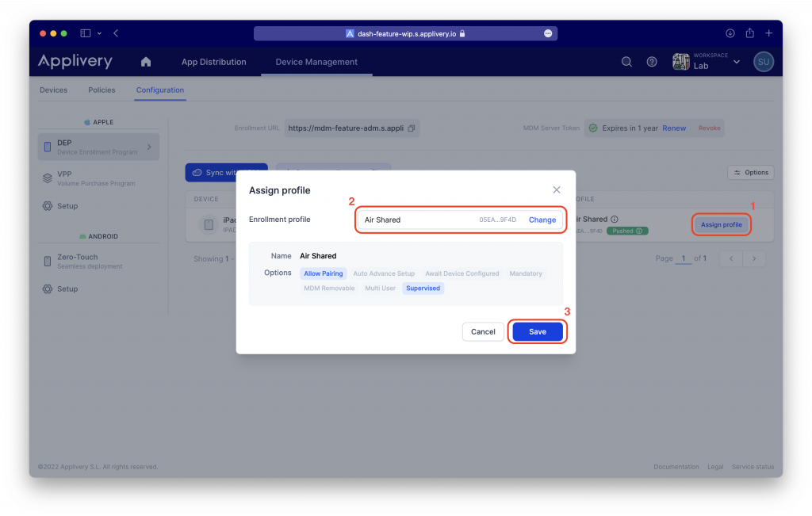Open the Safari sidebar dropdown chevron
The height and width of the screenshot is (516, 812).
tap(99, 33)
